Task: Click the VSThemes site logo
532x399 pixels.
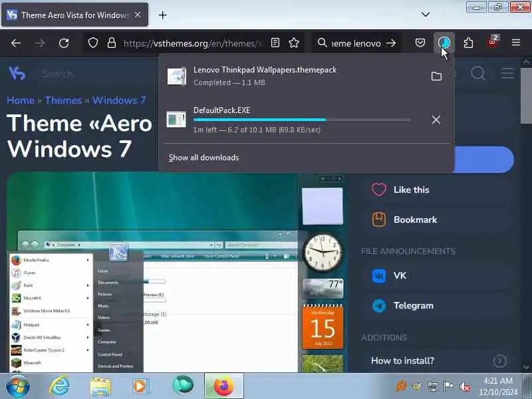Action: pos(17,73)
